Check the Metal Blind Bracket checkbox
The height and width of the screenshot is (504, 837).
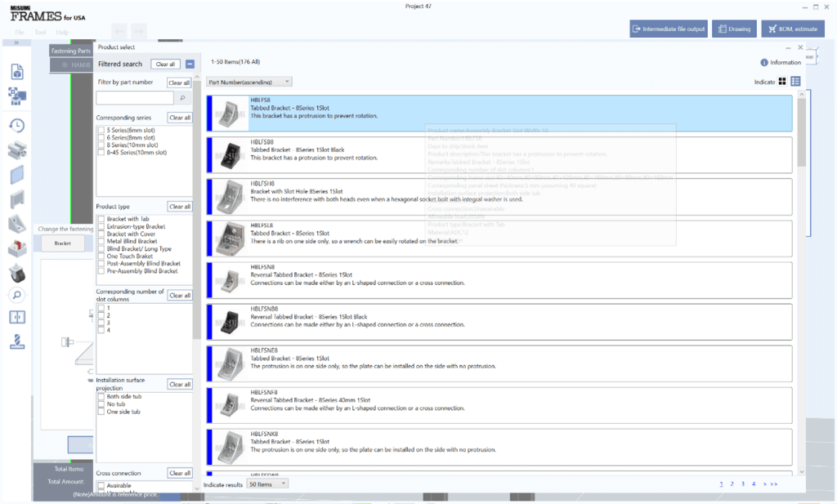(101, 241)
